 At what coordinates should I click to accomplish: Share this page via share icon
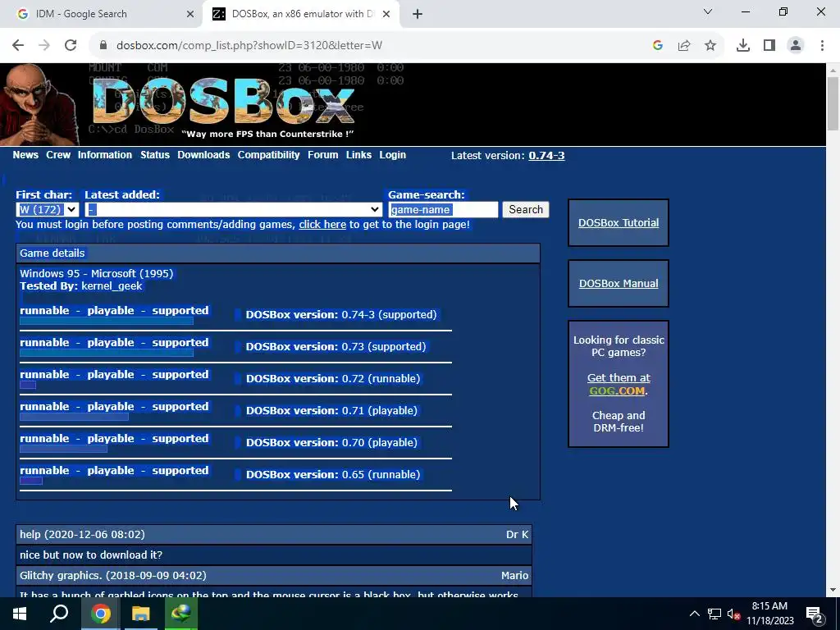[684, 46]
